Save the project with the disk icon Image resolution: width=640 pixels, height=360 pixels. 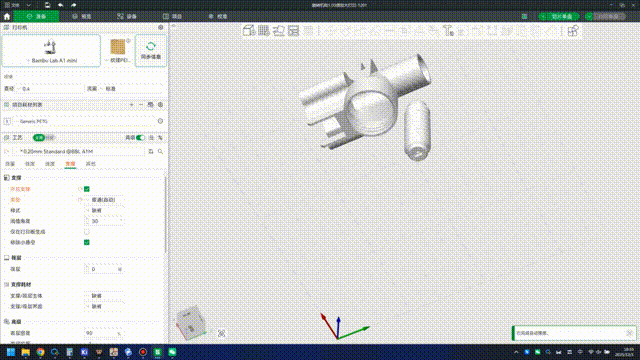click(x=47, y=5)
